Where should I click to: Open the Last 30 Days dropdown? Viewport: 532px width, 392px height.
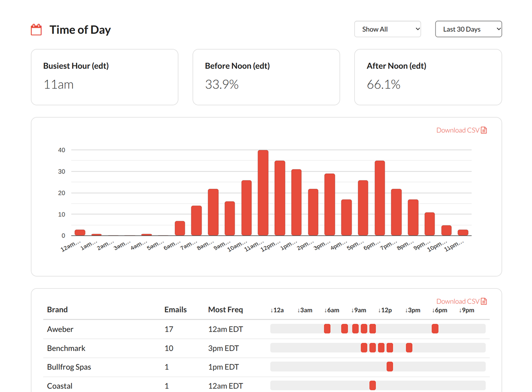[468, 29]
